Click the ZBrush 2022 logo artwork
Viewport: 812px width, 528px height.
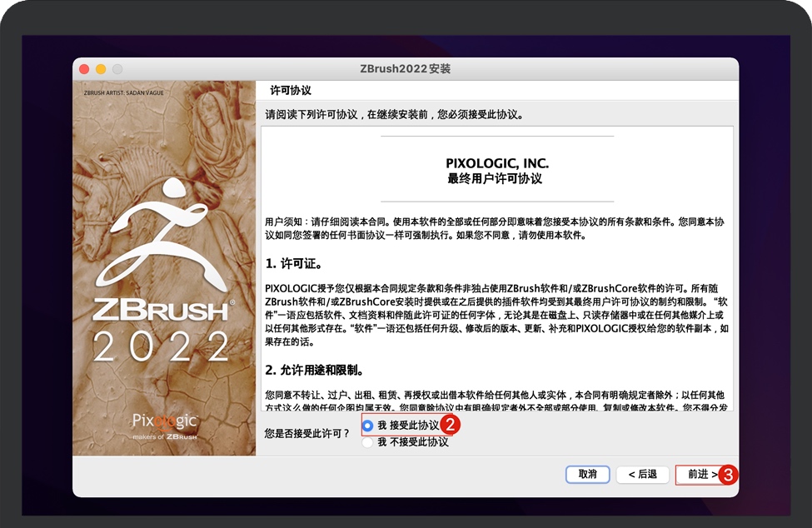[163, 269]
